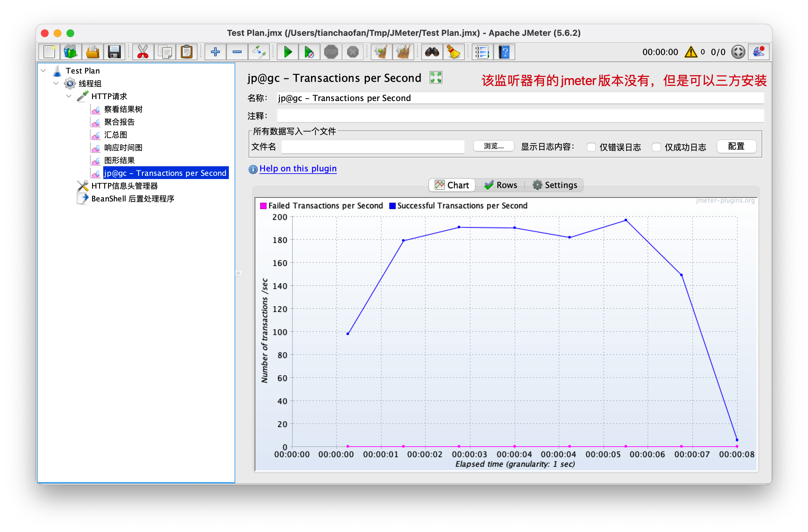Click the Failed Transactions magenta legend swatch

(x=263, y=206)
